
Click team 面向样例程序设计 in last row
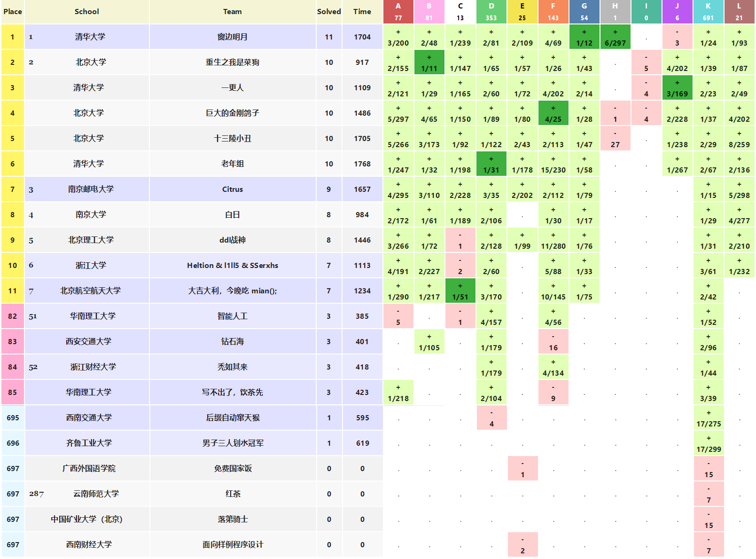tap(233, 545)
